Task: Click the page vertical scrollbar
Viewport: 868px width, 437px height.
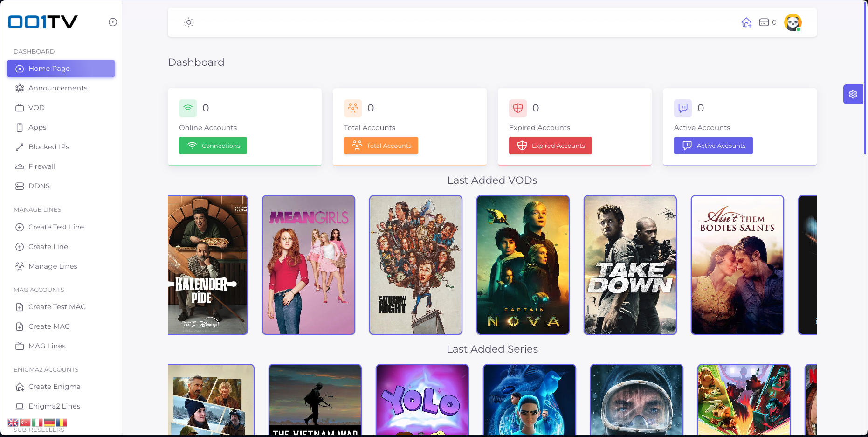Action: click(x=866, y=78)
